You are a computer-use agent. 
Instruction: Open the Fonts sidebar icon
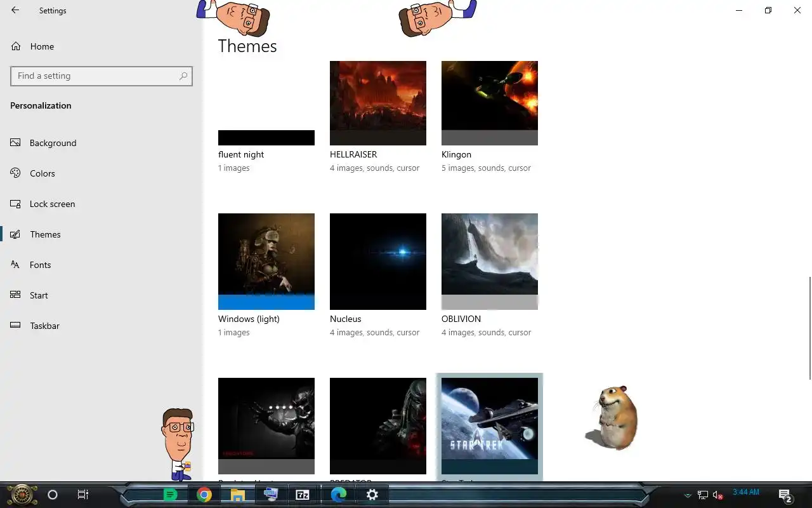pos(16,265)
